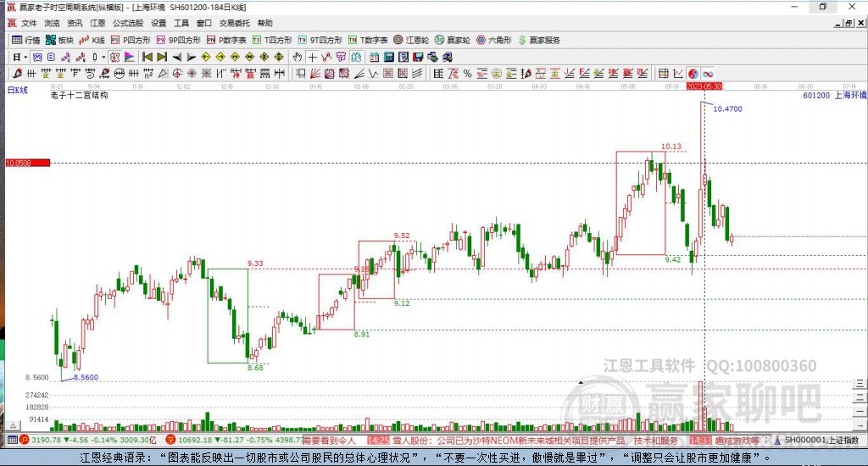Viewport: 868px width, 466px height.
Task: Open the 资讯 menu
Action: (75, 23)
